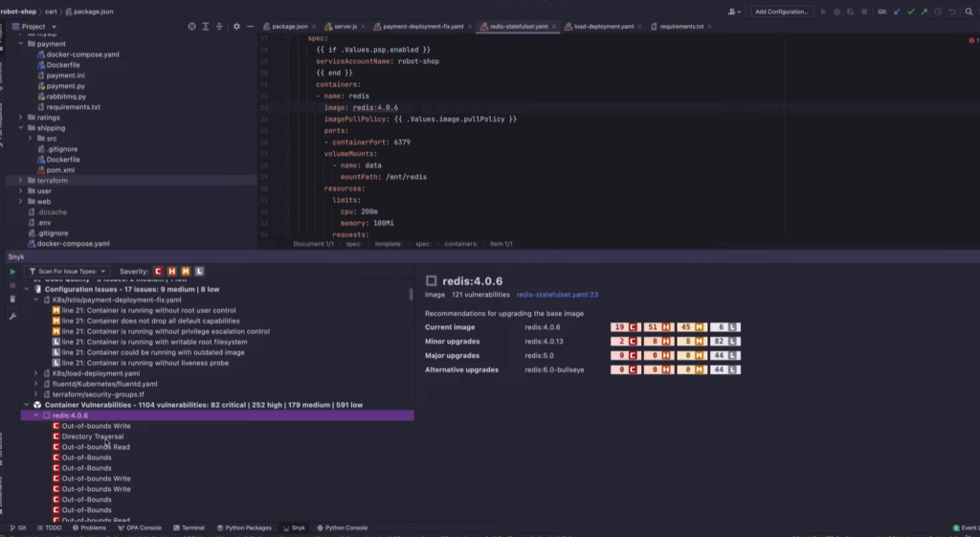This screenshot has width=980, height=537.
Task: Open Snyk settings via the wrench icon
Action: click(x=12, y=316)
